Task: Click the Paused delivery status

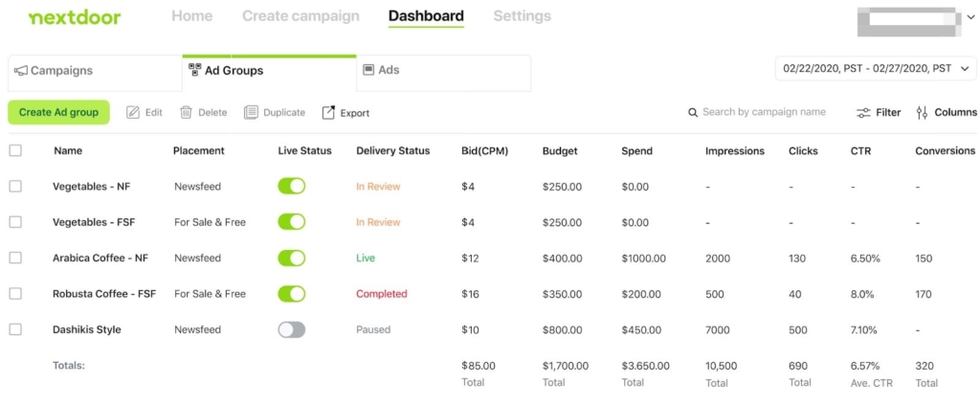Action: (x=373, y=329)
